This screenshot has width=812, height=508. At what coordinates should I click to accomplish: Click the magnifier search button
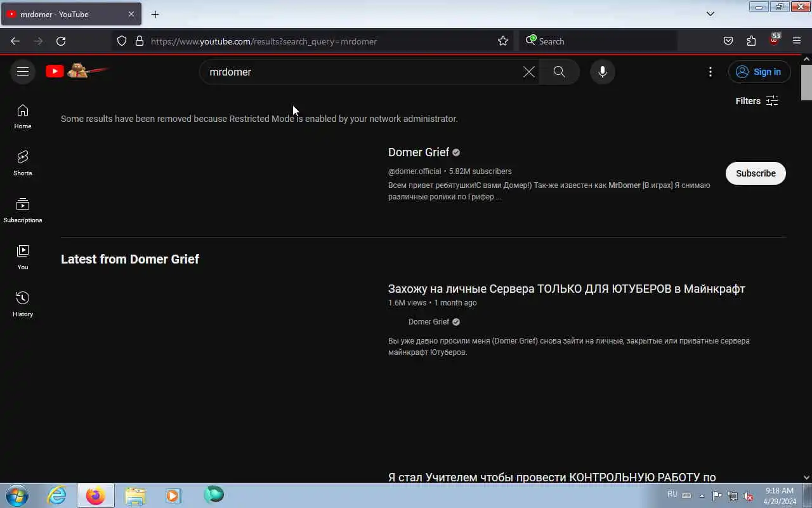[559, 72]
